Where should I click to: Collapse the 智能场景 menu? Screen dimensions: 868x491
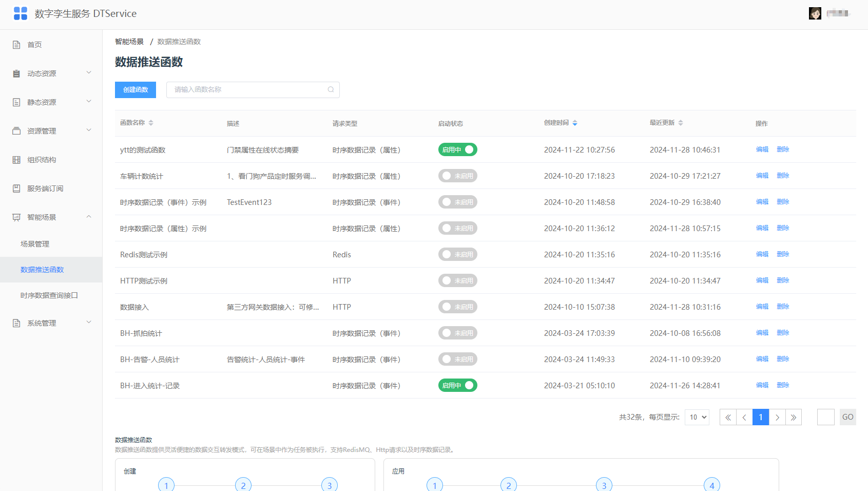pos(51,217)
